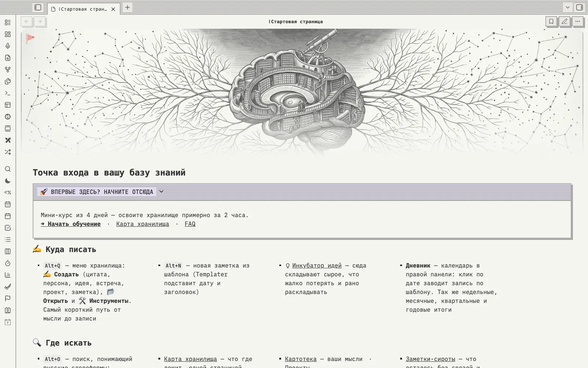Open the 'FAQ' link

tap(190, 224)
